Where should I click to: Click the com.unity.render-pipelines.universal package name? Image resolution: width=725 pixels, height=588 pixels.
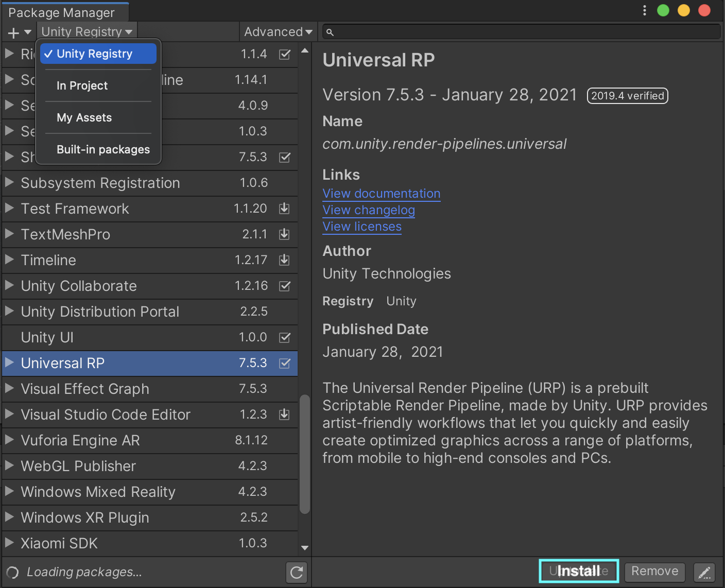click(x=444, y=144)
